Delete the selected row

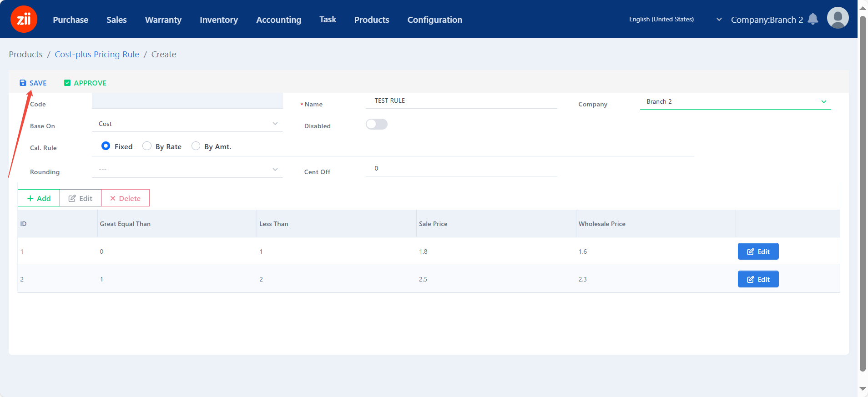click(x=125, y=198)
